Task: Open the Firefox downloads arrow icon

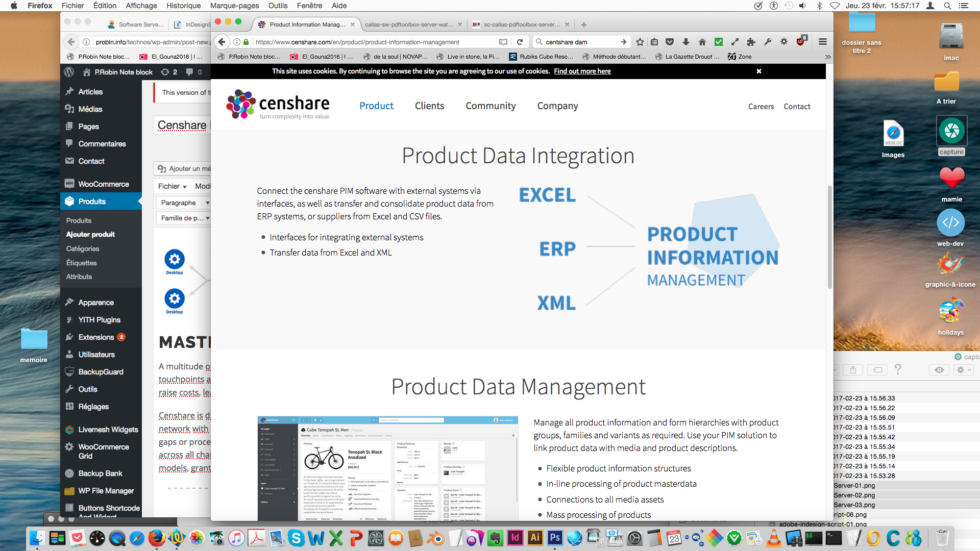Action: tap(686, 42)
